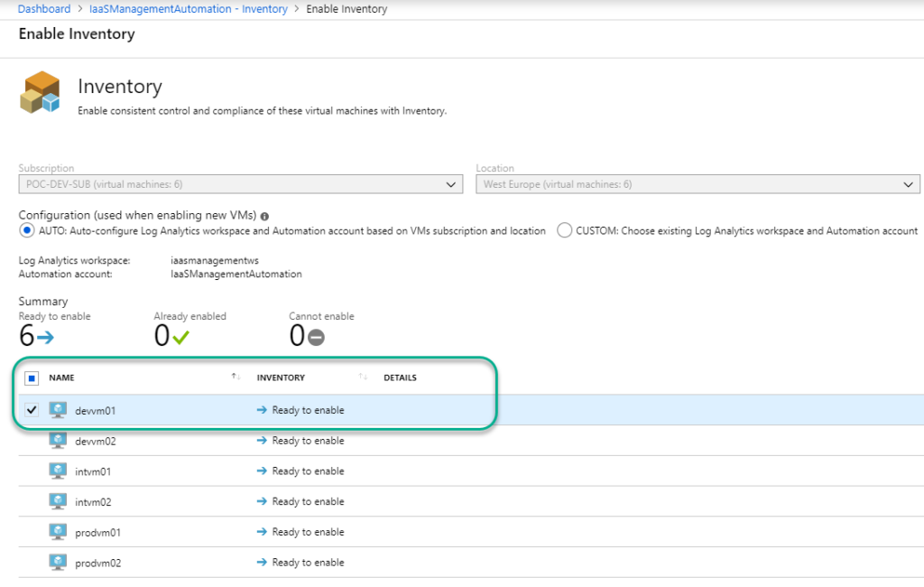Image resolution: width=924 pixels, height=587 pixels.
Task: Click the devvm02 VM icon
Action: click(x=58, y=440)
